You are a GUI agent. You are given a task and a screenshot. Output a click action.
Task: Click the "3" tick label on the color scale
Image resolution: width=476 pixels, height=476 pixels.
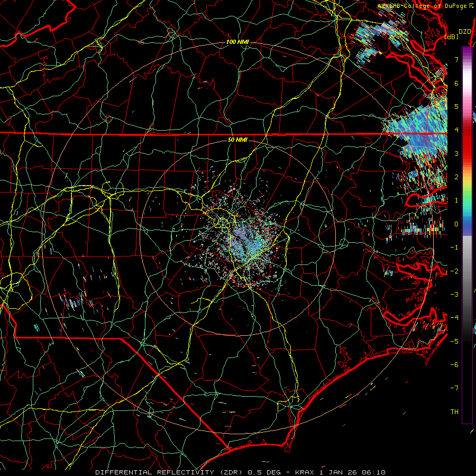456,153
